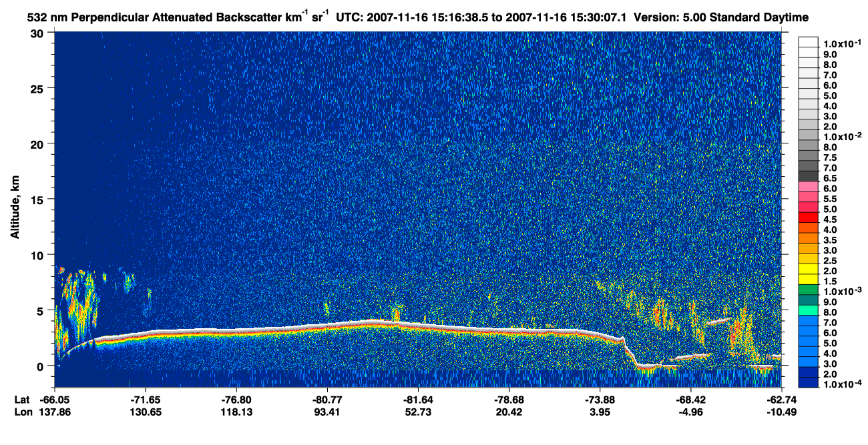Click the color bar label '6.5'
868x445 pixels.
click(830, 179)
